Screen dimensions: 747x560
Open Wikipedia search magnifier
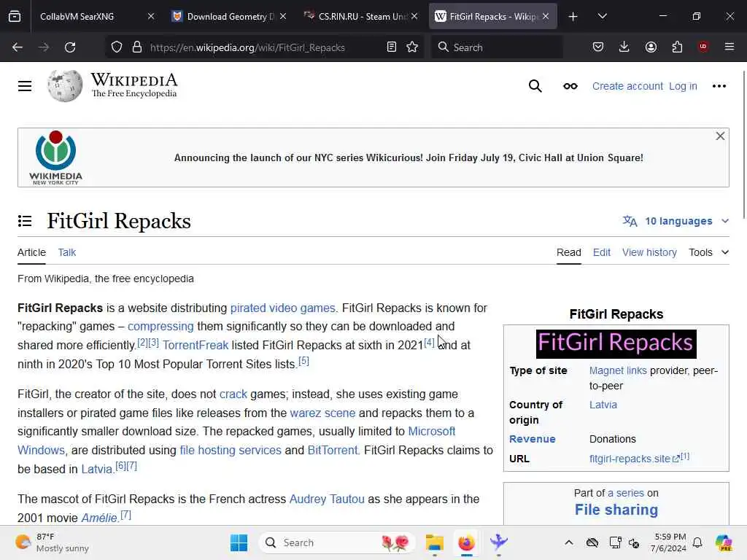click(x=535, y=86)
